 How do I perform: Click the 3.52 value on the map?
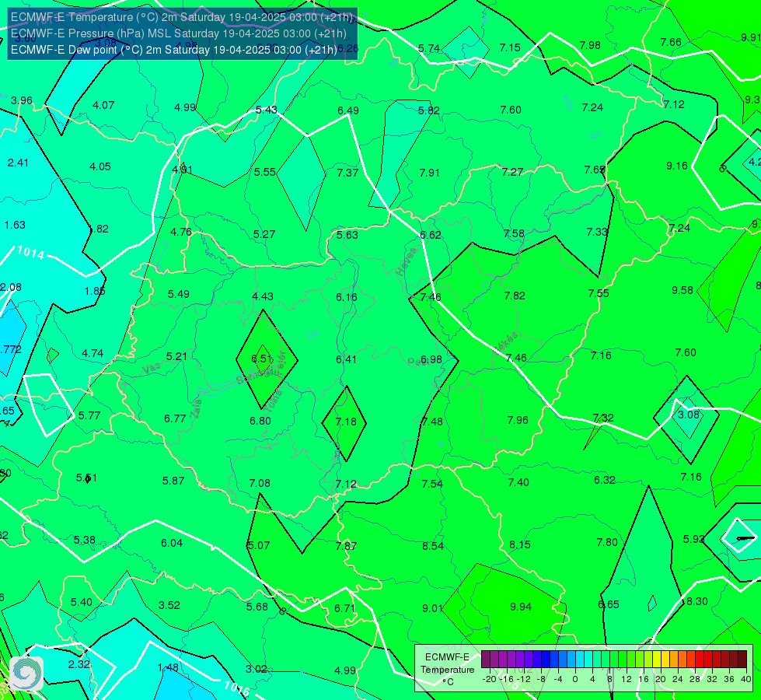(x=169, y=605)
